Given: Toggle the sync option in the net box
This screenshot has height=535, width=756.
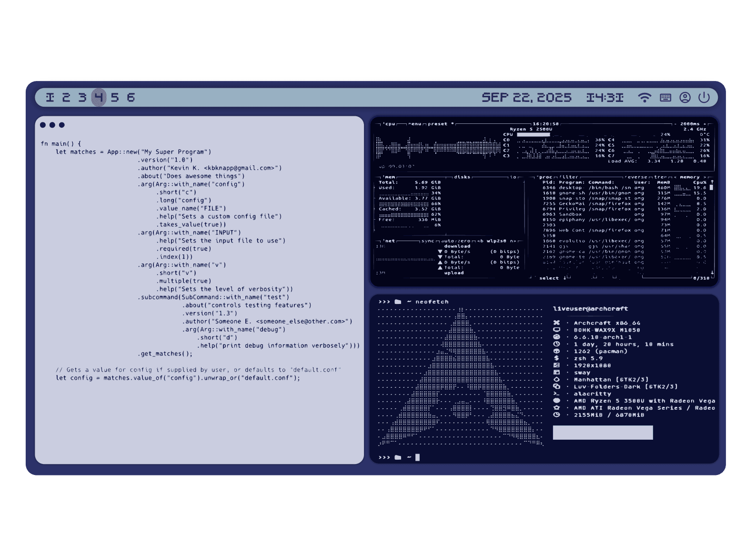Looking at the screenshot, I should point(428,241).
